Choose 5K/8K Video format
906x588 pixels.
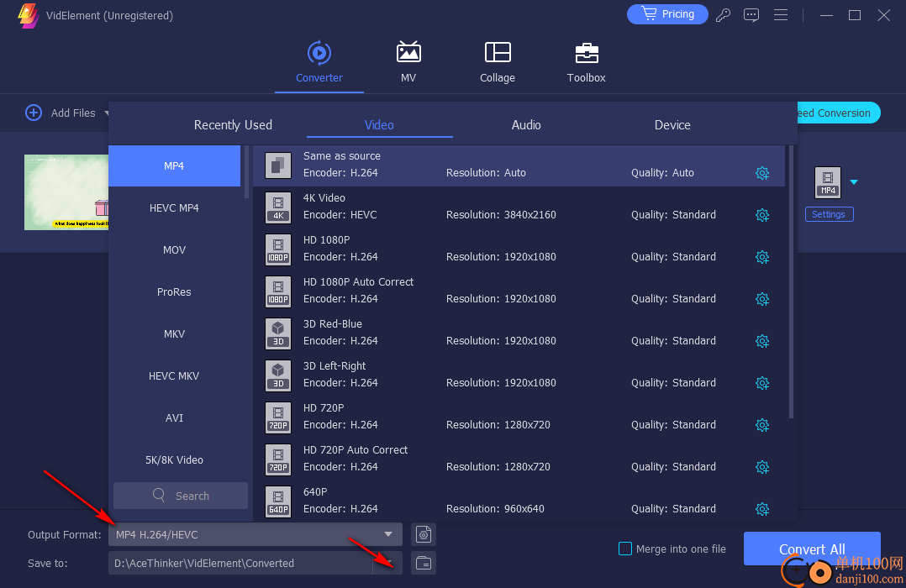click(174, 459)
